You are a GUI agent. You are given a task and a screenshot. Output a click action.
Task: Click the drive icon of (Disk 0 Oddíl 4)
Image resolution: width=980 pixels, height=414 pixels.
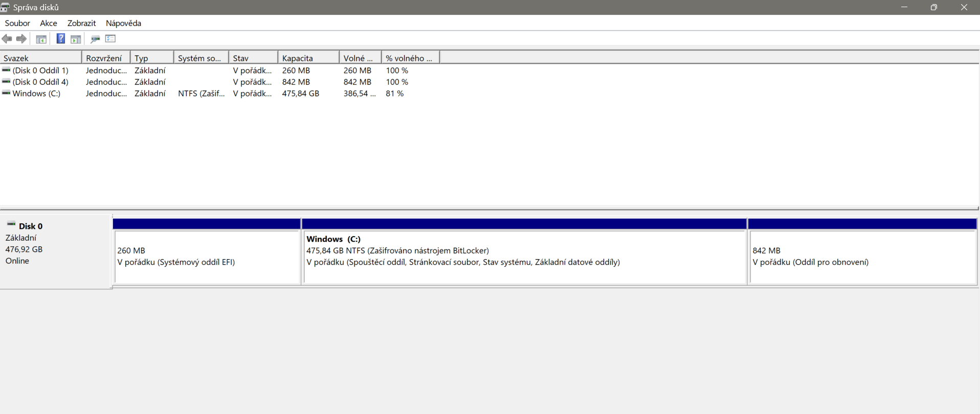[6, 81]
